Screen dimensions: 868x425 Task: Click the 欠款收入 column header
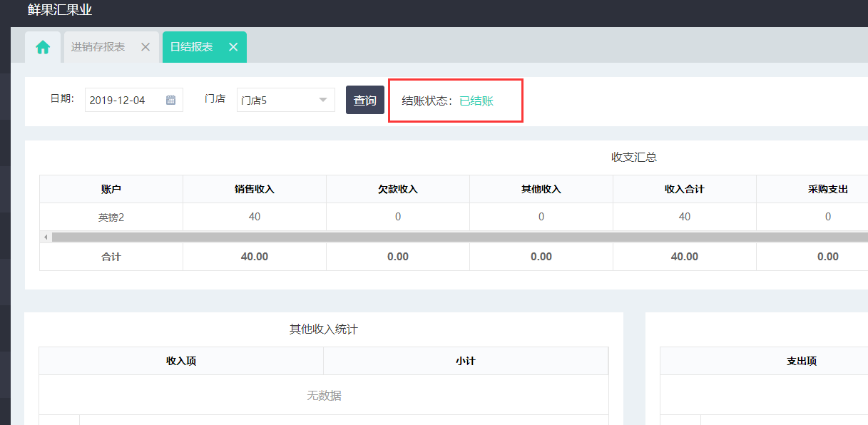[x=398, y=189]
